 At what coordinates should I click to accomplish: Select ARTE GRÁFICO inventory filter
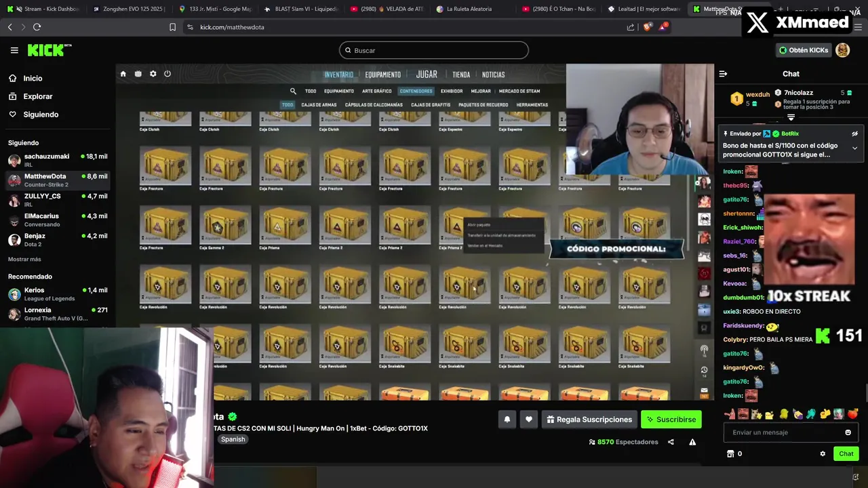point(376,91)
